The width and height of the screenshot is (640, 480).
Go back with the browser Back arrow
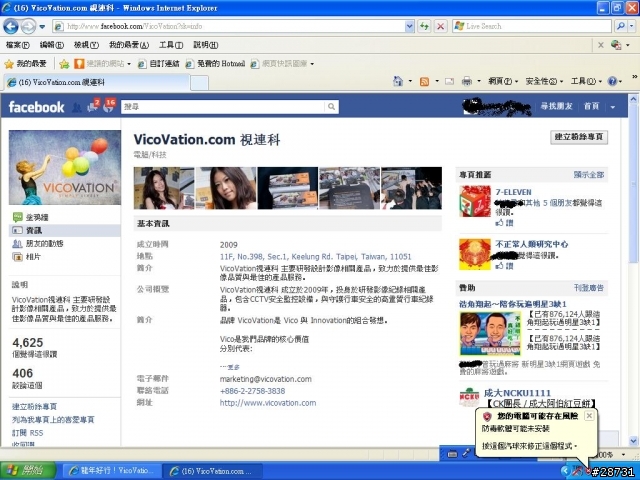11,27
